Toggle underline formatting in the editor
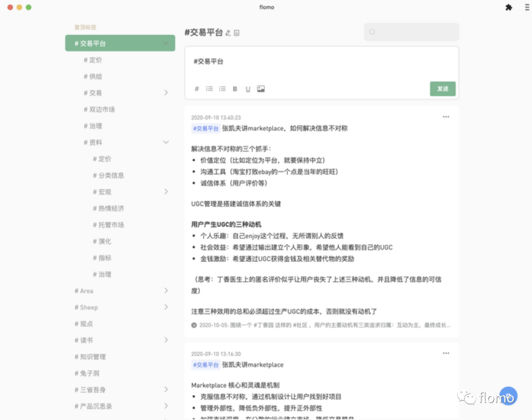This screenshot has width=532, height=420. 248,89
